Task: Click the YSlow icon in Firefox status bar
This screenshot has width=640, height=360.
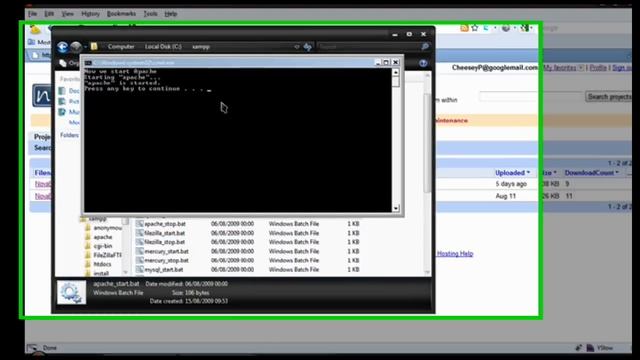Action: pos(590,348)
